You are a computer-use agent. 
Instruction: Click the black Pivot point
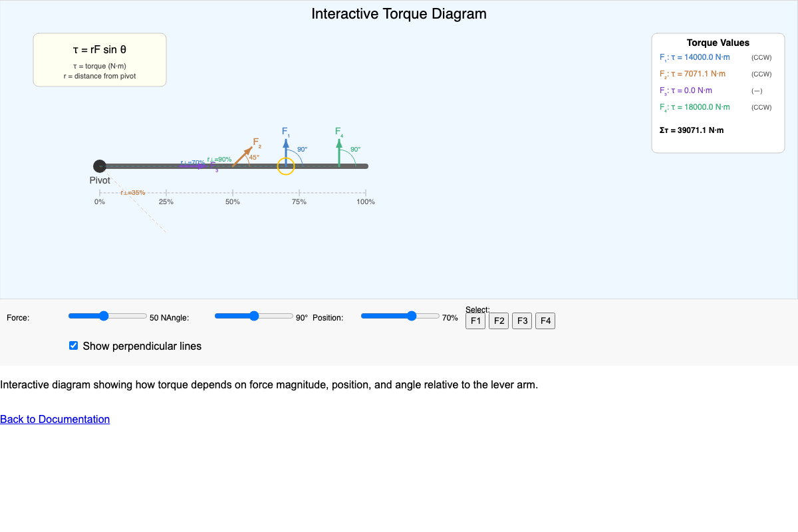(x=100, y=166)
